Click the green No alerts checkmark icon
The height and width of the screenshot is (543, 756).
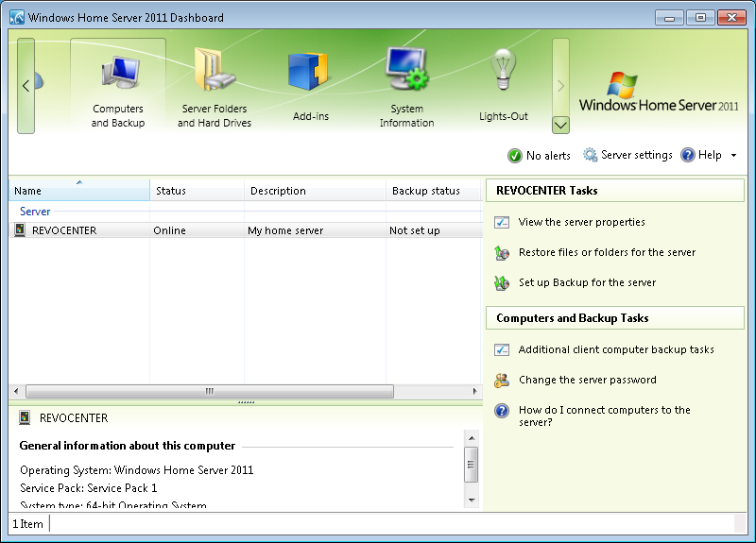(514, 156)
